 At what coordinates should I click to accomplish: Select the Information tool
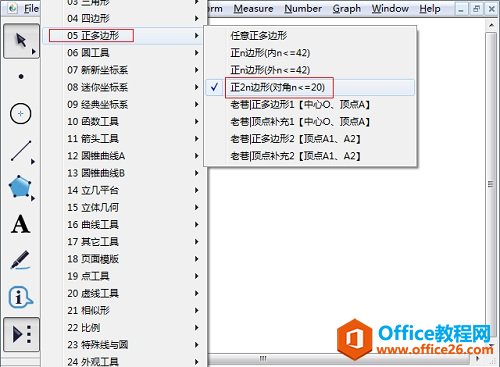(x=20, y=297)
